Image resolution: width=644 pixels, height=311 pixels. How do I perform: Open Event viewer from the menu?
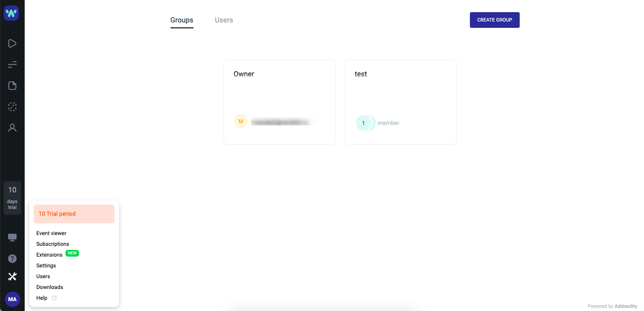click(51, 233)
